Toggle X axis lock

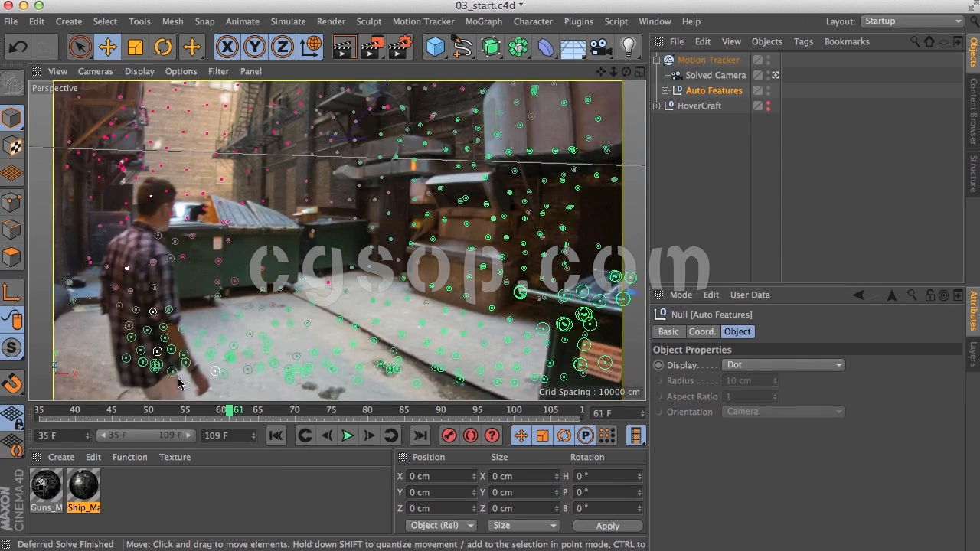[x=227, y=47]
